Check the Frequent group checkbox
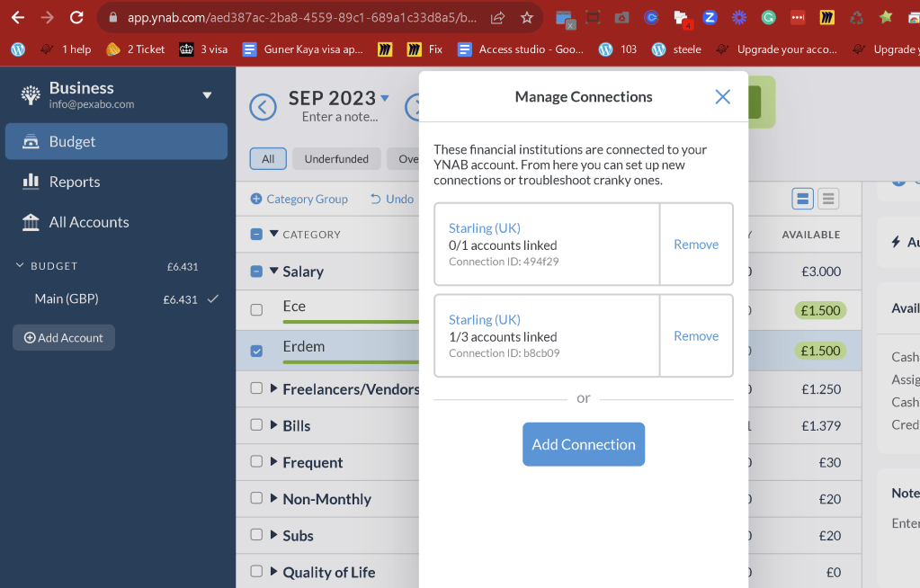Image resolution: width=920 pixels, height=588 pixels. pyautogui.click(x=256, y=461)
